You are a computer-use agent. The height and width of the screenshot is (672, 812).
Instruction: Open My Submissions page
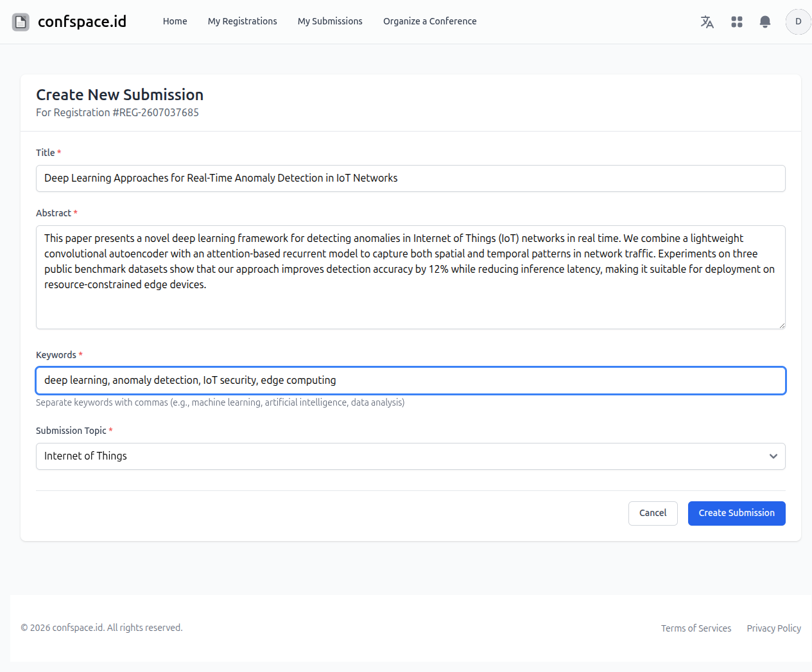point(330,21)
